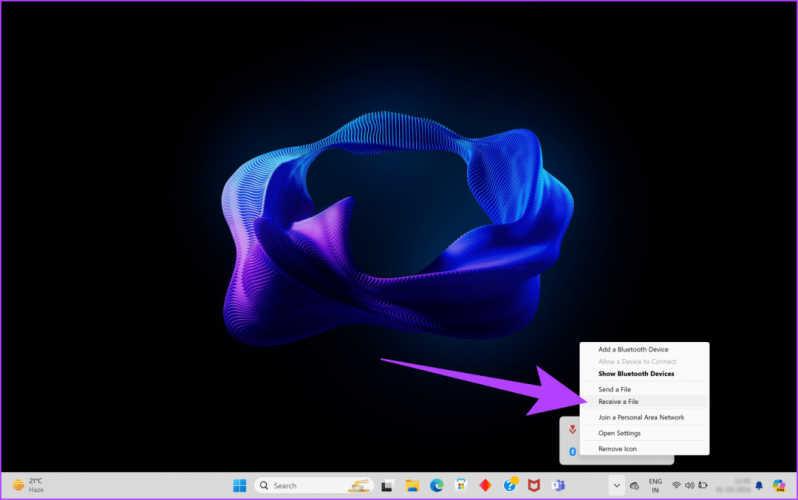Click the taskbar Search box

[314, 486]
